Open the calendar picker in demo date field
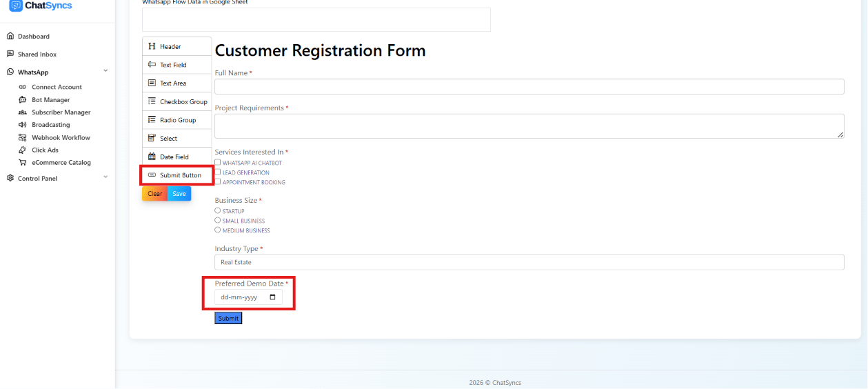Image resolution: width=868 pixels, height=389 pixels. (x=272, y=297)
